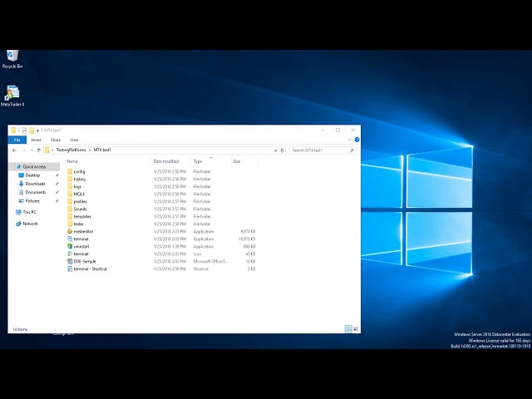Open This PC in navigation pane

tap(29, 212)
